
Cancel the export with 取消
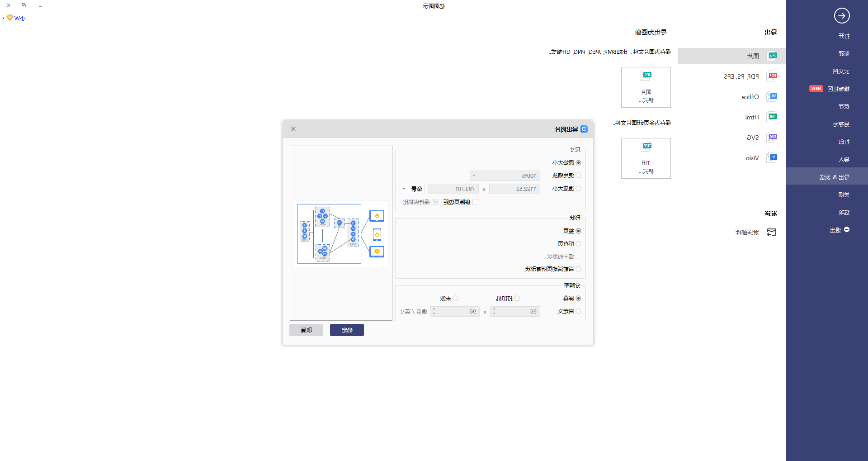[x=306, y=330]
